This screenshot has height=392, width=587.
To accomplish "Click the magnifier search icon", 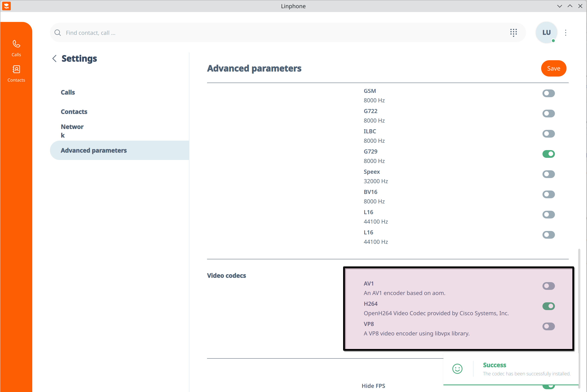I will pos(57,33).
